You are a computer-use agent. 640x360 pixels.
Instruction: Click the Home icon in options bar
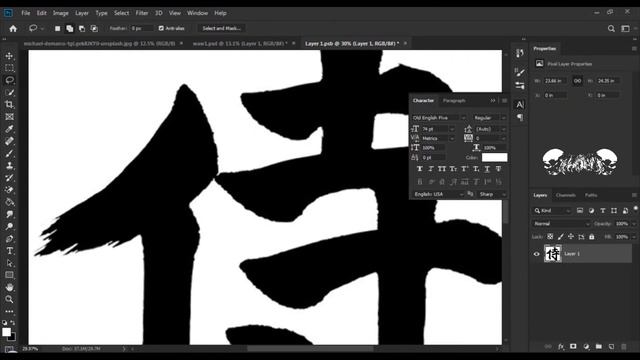[x=13, y=29]
